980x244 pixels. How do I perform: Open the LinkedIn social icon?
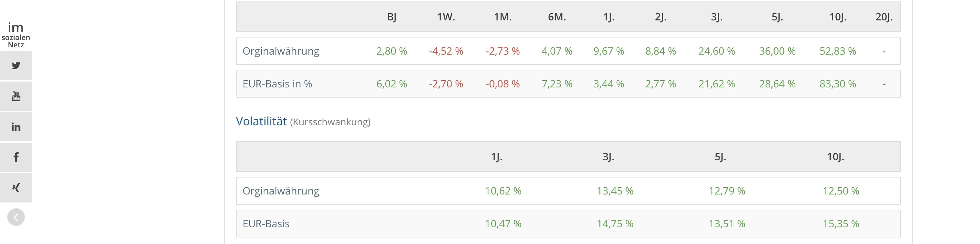(x=16, y=127)
